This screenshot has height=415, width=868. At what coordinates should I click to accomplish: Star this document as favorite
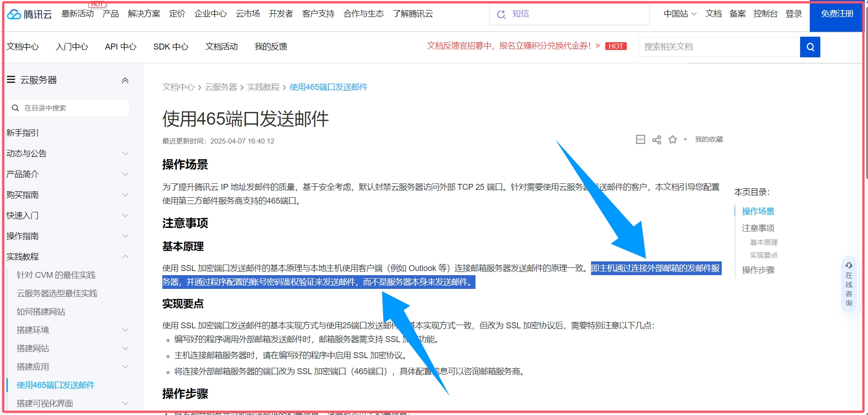coord(673,139)
